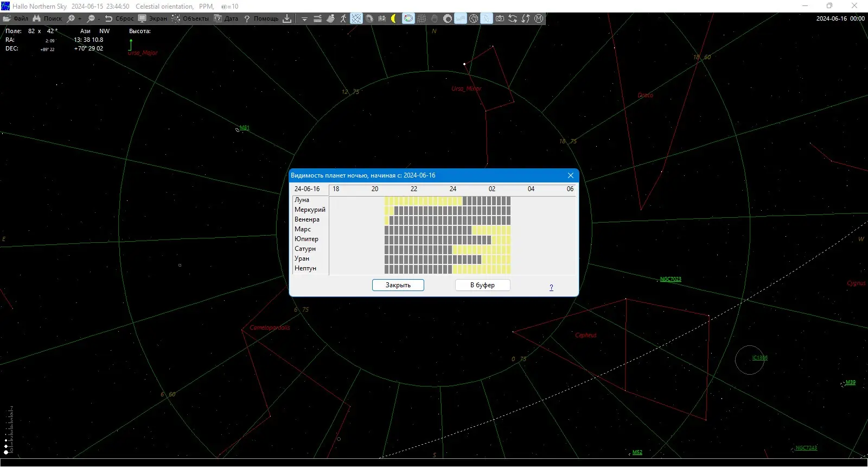The height and width of the screenshot is (467, 868).
Task: Click the vertical flip arrows icon
Action: pos(526,18)
